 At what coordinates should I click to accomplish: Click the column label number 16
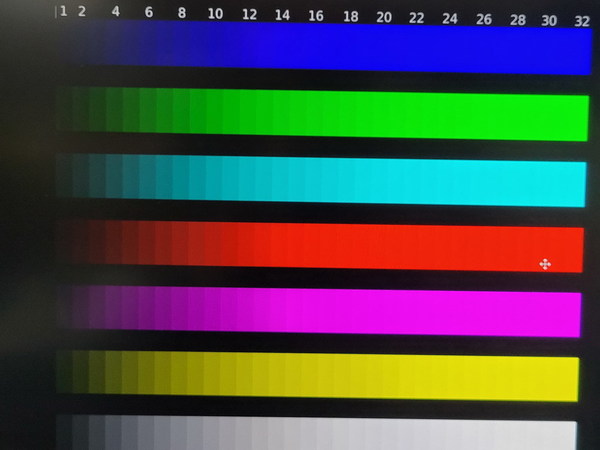click(316, 16)
